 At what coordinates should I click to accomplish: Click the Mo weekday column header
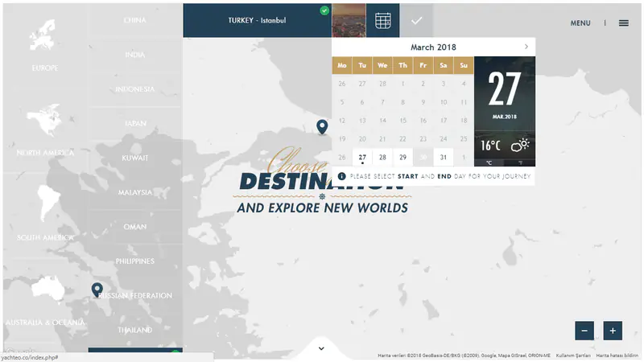coord(341,65)
